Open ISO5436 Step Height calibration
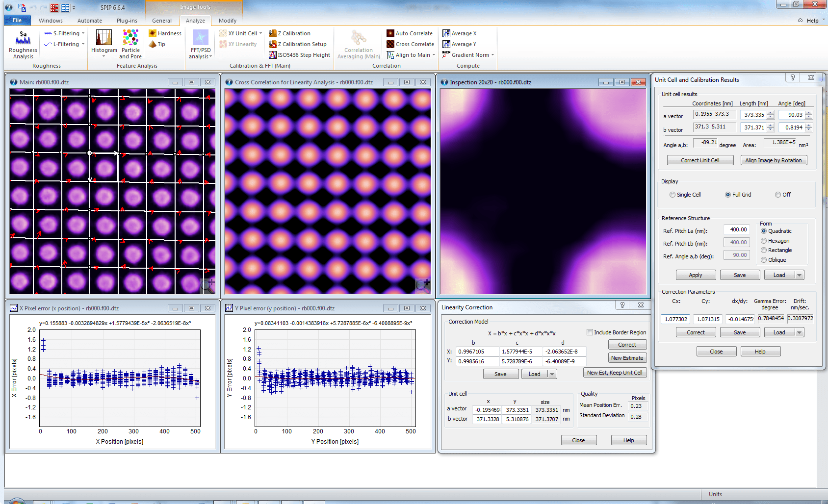The height and width of the screenshot is (504, 828). click(299, 55)
